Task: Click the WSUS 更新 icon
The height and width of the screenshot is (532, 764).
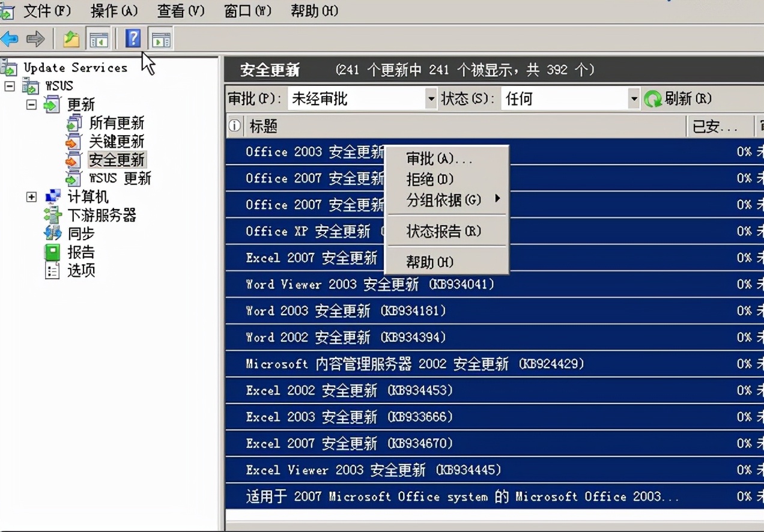Action: coord(74,178)
